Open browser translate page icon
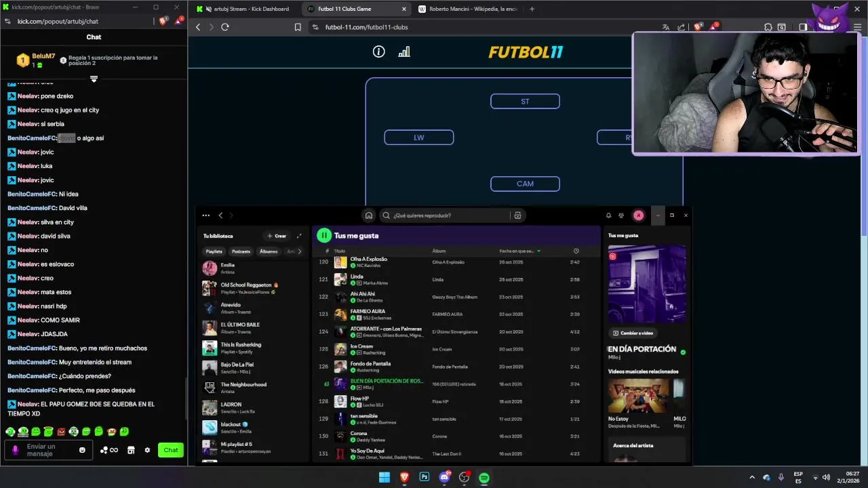The image size is (868, 488). [x=666, y=27]
